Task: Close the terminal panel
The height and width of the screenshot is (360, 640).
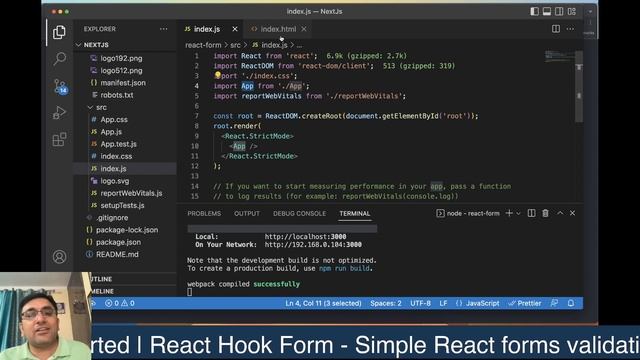Action: point(573,213)
